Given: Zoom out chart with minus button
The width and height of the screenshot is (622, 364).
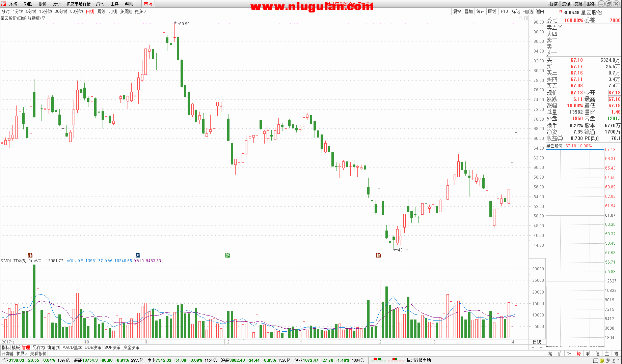Looking at the screenshot, I should click(541, 347).
